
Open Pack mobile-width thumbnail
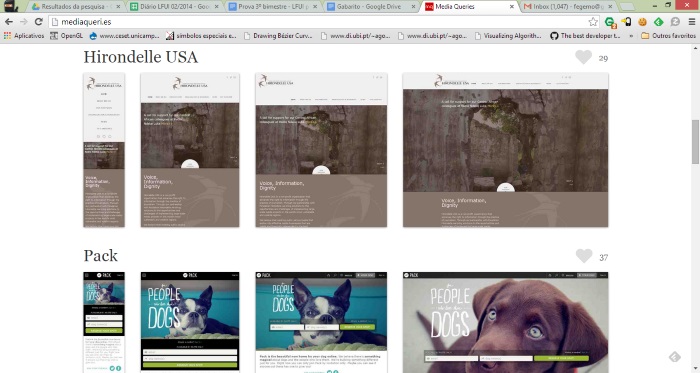[x=104, y=322]
